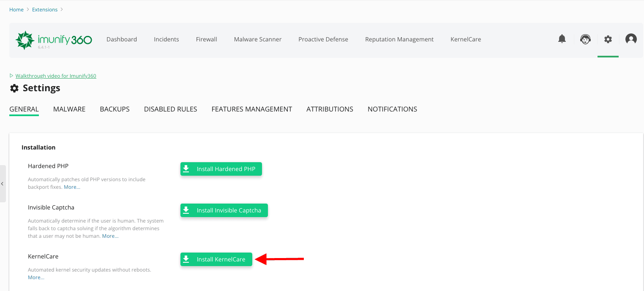
Task: Click the Installation section heading
Action: pyautogui.click(x=38, y=147)
